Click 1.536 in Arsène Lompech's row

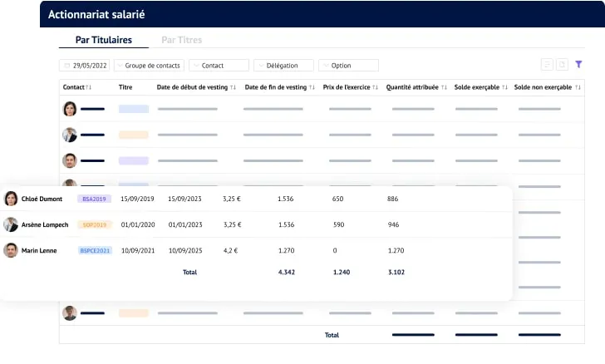click(x=286, y=224)
